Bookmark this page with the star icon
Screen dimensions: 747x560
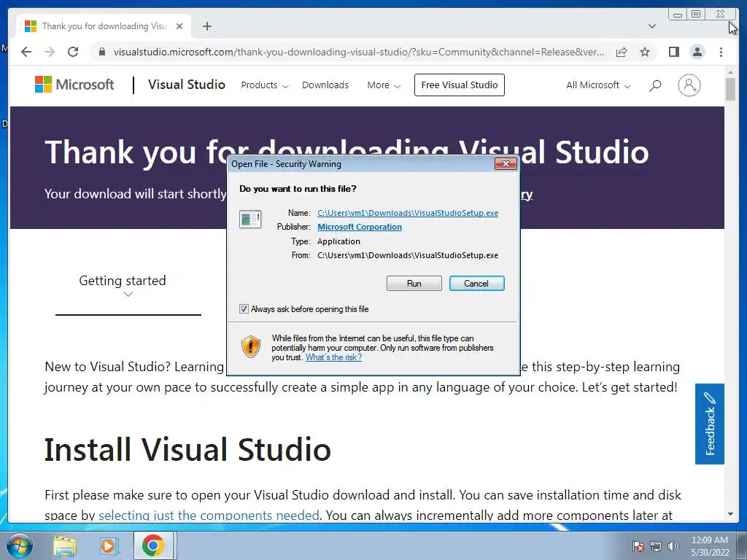tap(645, 52)
